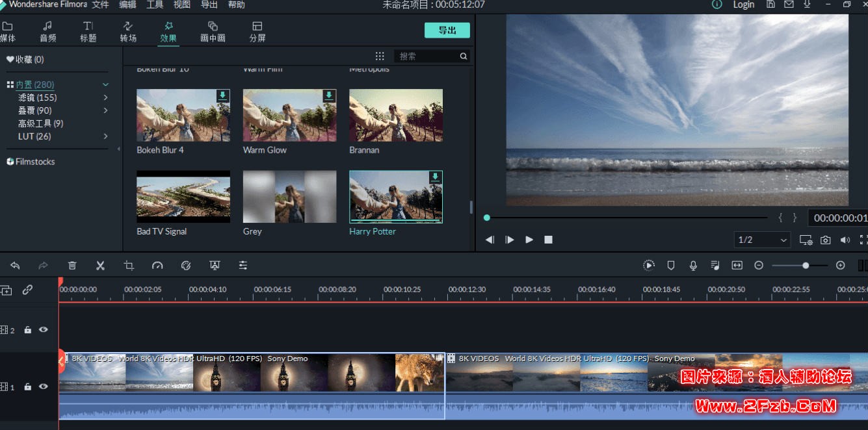The height and width of the screenshot is (430, 868).
Task: Hide track 2 with eye icon
Action: 43,329
